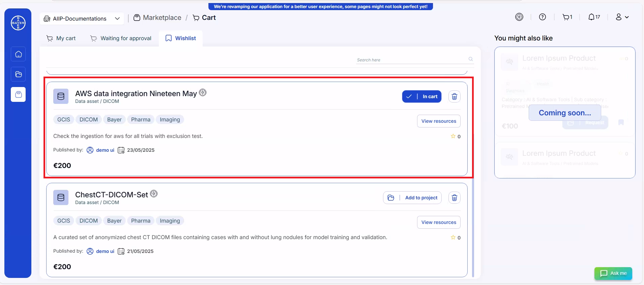Open the user profile menu
This screenshot has width=644, height=285.
pos(622,17)
